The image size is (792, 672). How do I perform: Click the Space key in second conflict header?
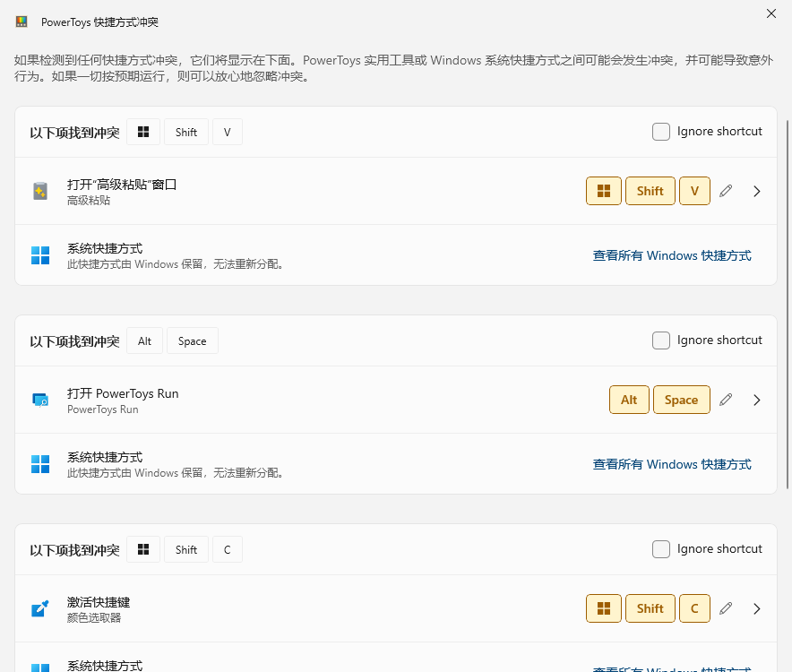[193, 340]
